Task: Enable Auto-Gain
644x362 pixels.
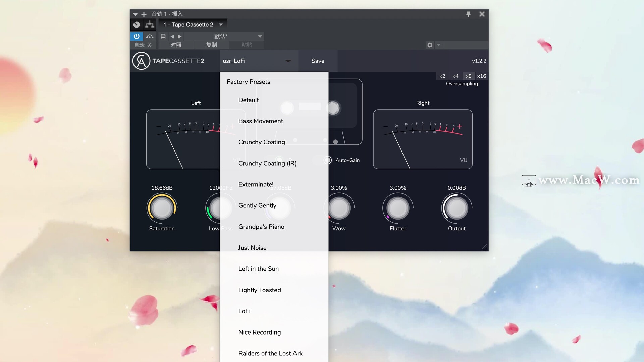Action: pos(328,160)
